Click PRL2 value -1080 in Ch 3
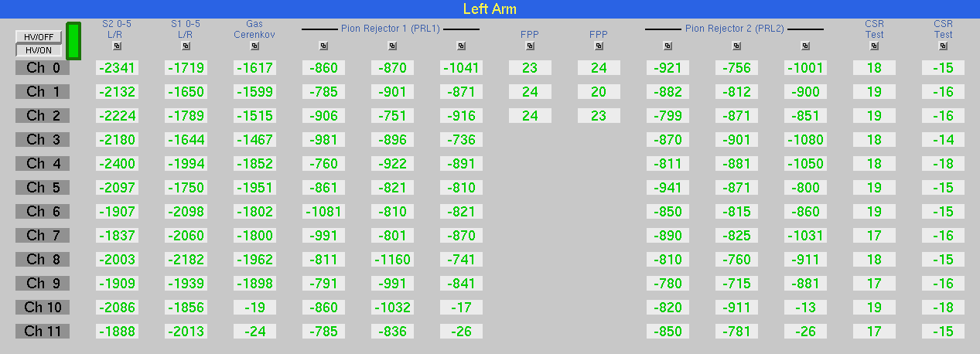Screen dimensions: 980x354 (x=805, y=140)
